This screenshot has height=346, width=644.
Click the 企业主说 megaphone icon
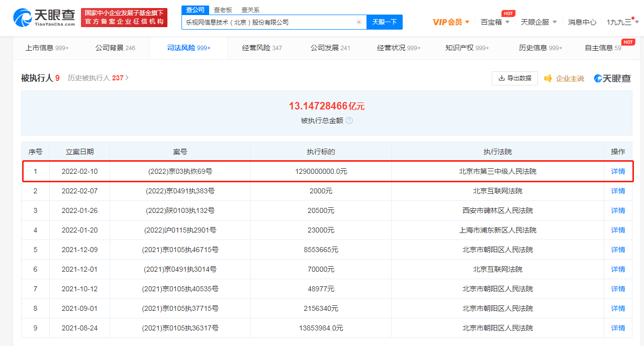(548, 78)
